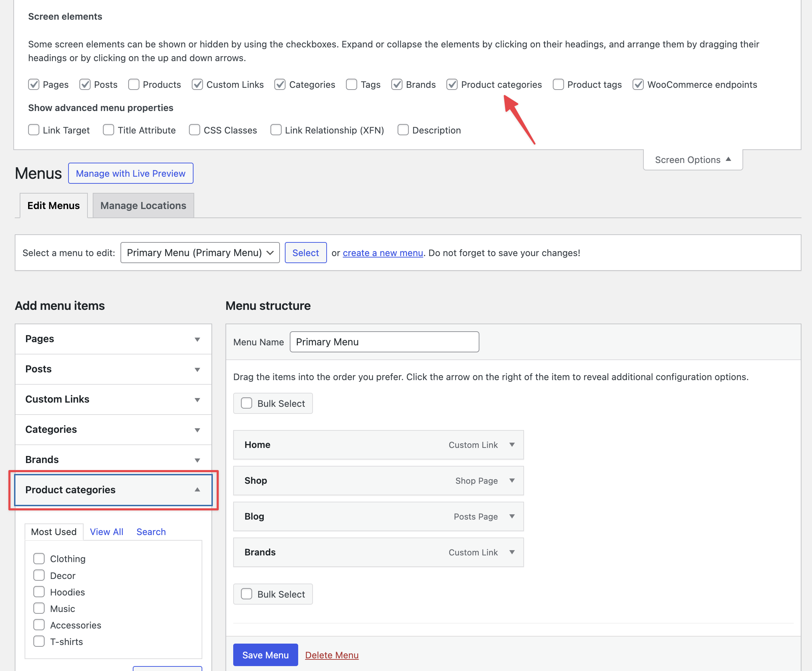Open the menu selection dropdown
812x671 pixels.
click(x=199, y=252)
